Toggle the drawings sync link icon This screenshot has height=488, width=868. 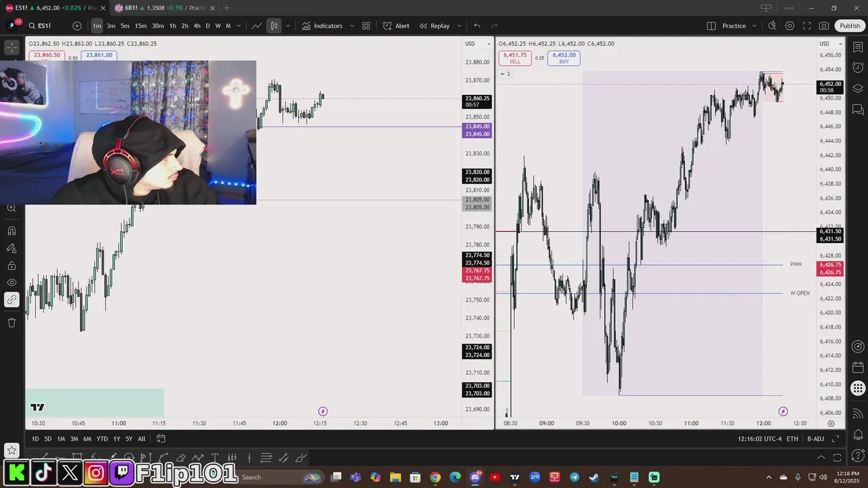pos(12,300)
